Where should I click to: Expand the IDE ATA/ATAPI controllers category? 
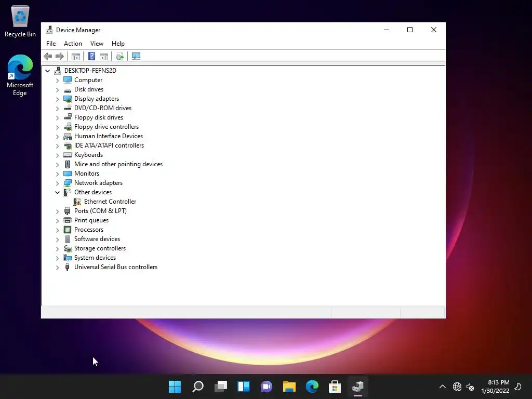point(57,146)
